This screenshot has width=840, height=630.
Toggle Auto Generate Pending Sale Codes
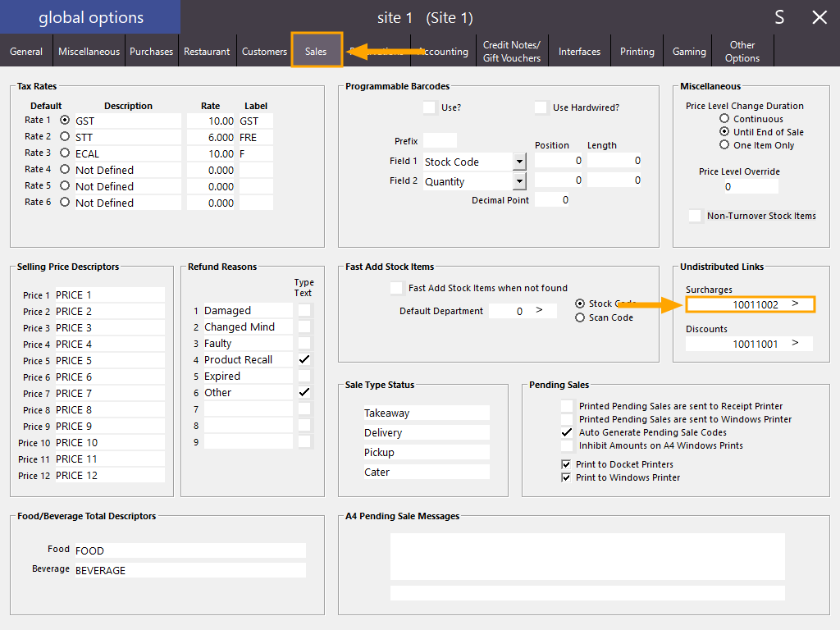coord(567,432)
